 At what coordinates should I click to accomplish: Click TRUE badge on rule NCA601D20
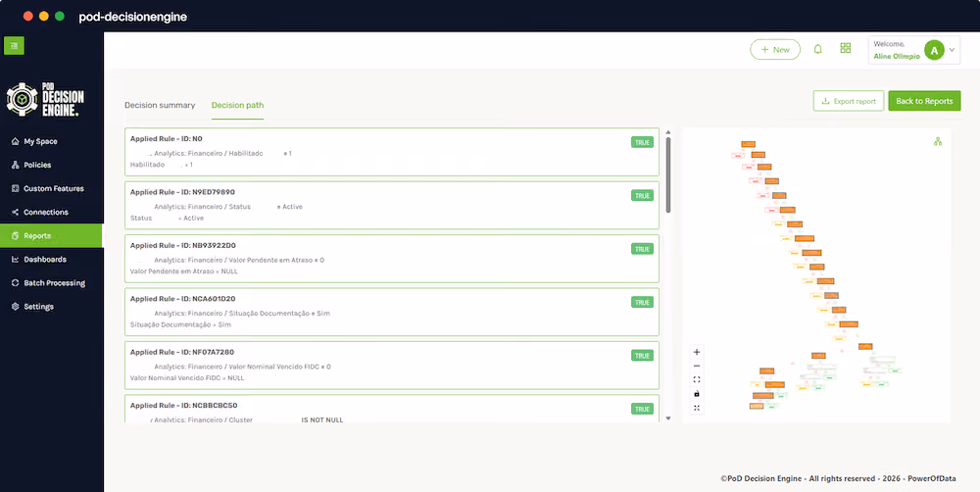click(642, 302)
